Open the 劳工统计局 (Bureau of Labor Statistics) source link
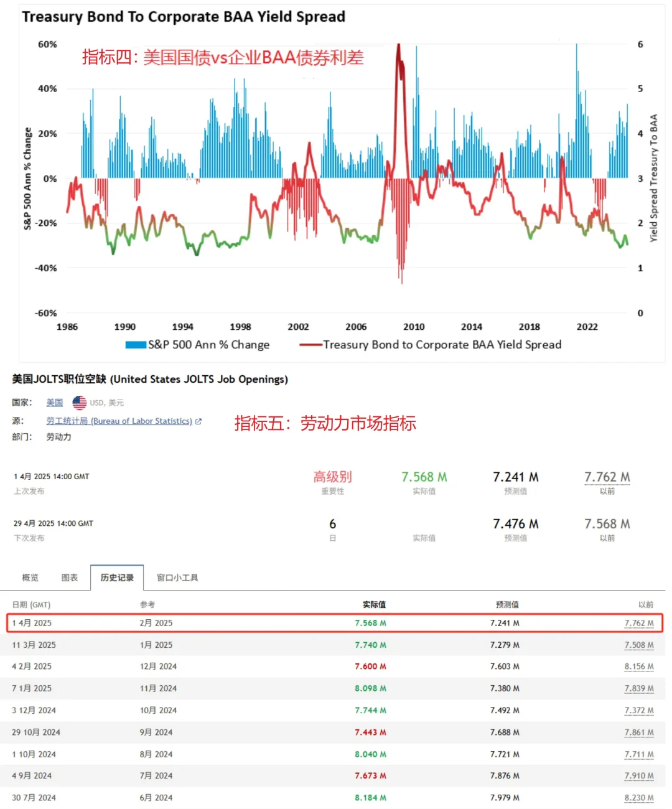The width and height of the screenshot is (672, 809). click(118, 421)
